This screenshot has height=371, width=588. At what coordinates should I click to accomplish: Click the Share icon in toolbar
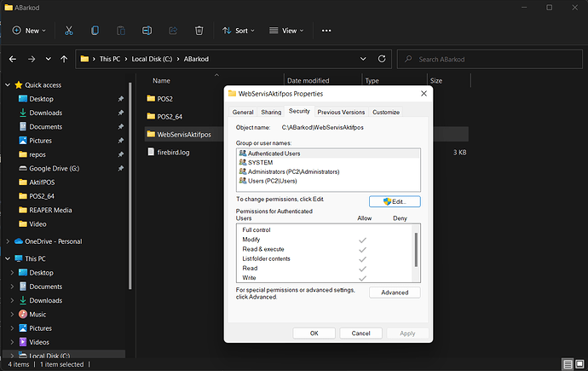pyautogui.click(x=173, y=31)
